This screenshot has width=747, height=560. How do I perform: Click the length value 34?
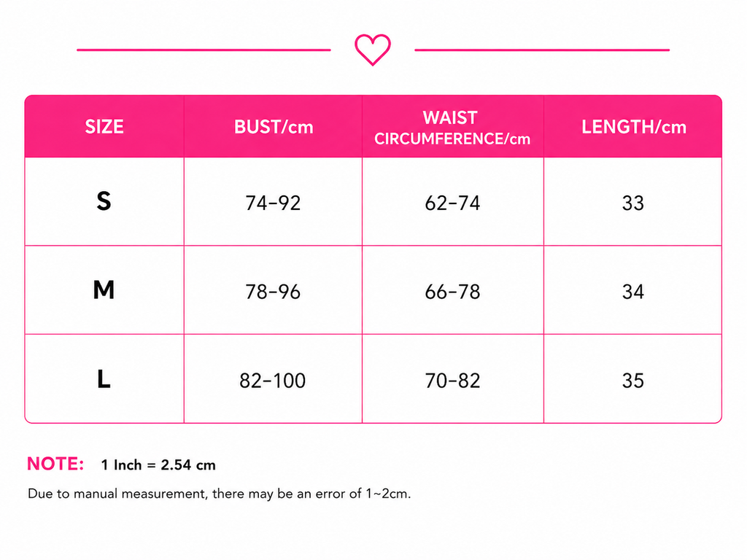click(x=632, y=292)
